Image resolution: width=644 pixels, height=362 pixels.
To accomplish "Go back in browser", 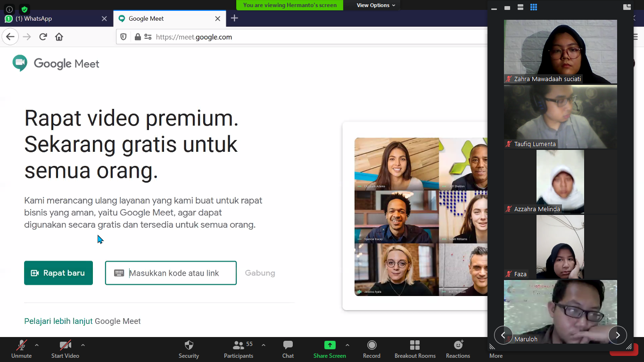I will (10, 37).
